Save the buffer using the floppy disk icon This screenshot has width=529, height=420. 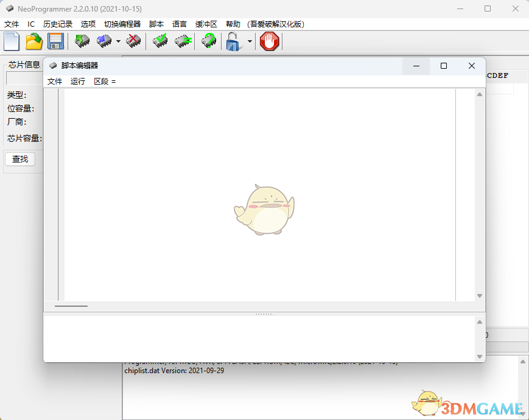coord(56,41)
